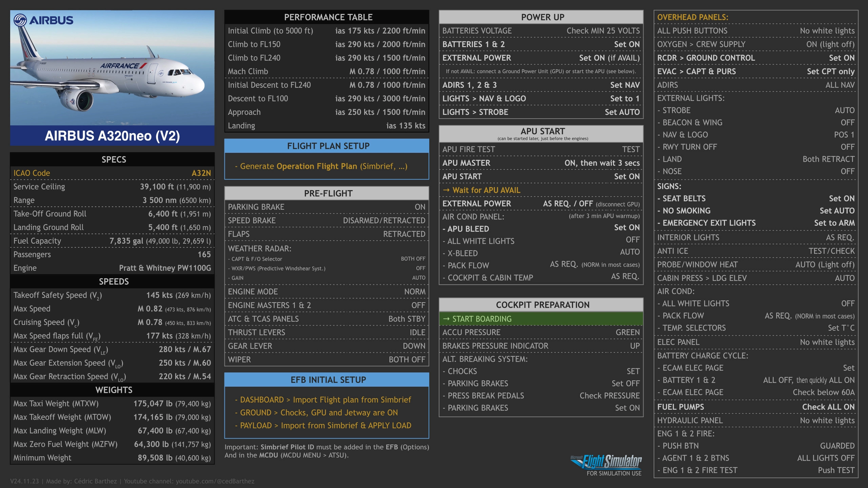Screen dimensions: 868x488
Task: Click the green START BOARDING row
Action: (x=541, y=319)
